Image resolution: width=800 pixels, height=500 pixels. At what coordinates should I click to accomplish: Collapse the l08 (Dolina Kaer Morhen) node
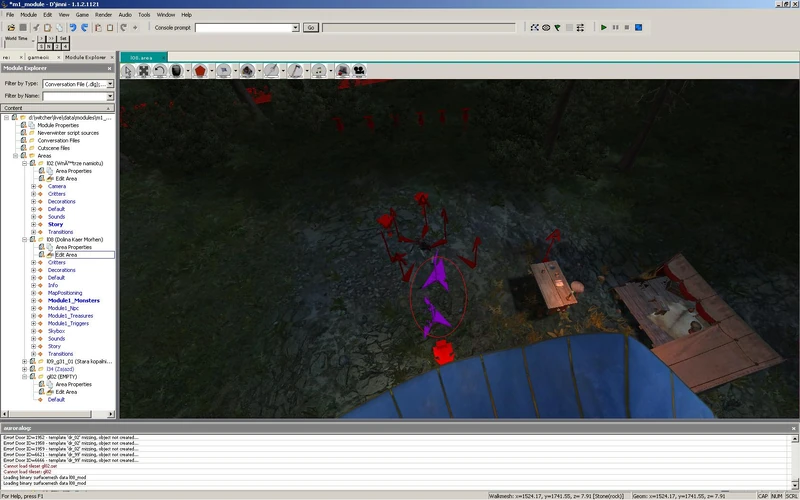(24, 239)
